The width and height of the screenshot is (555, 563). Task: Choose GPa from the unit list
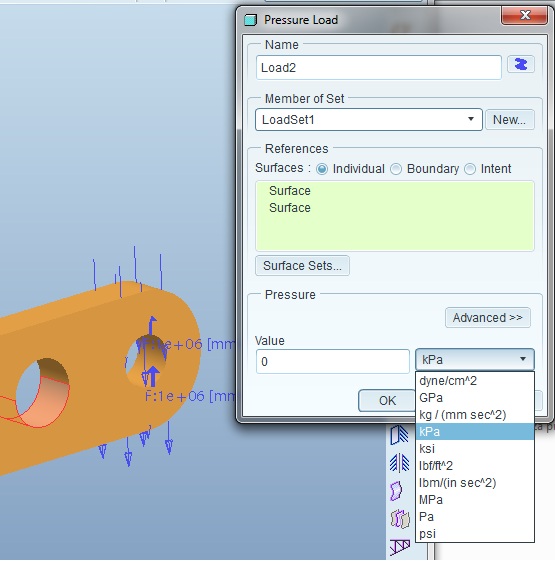(x=475, y=398)
